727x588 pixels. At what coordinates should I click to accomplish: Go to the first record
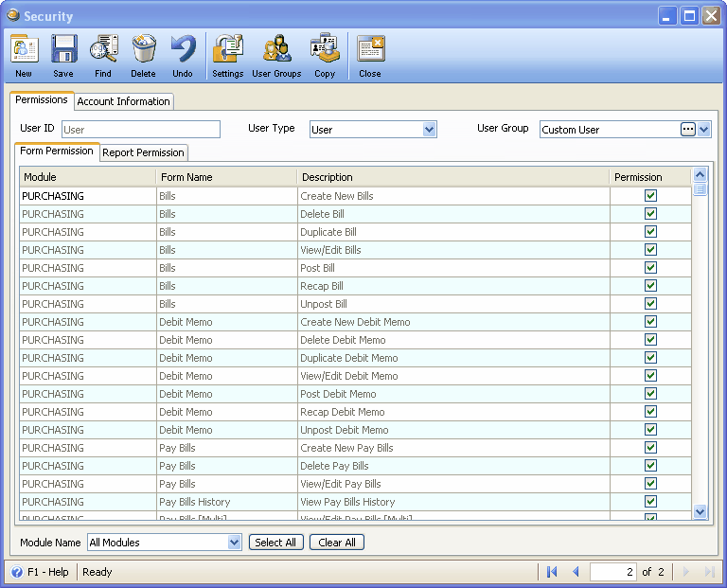[x=552, y=572]
